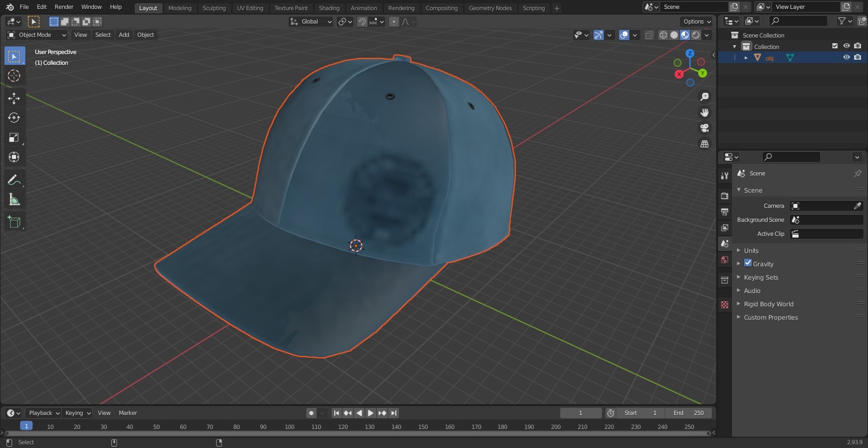Open the File menu
Image resolution: width=868 pixels, height=448 pixels.
click(24, 7)
